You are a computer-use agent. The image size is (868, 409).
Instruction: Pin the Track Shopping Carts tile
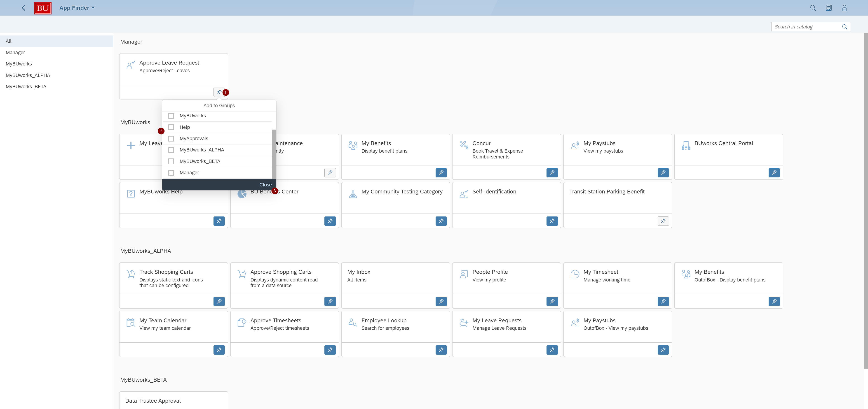pos(219,302)
